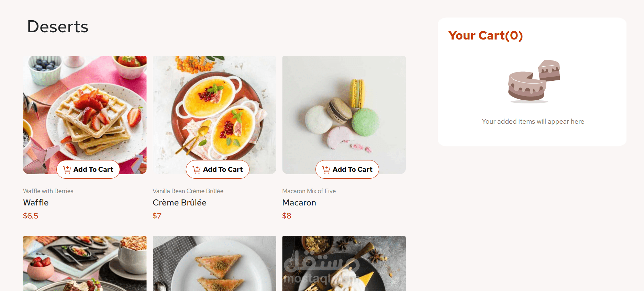The image size is (644, 291).
Task: Click the Crème Brûlée product title
Action: click(179, 203)
